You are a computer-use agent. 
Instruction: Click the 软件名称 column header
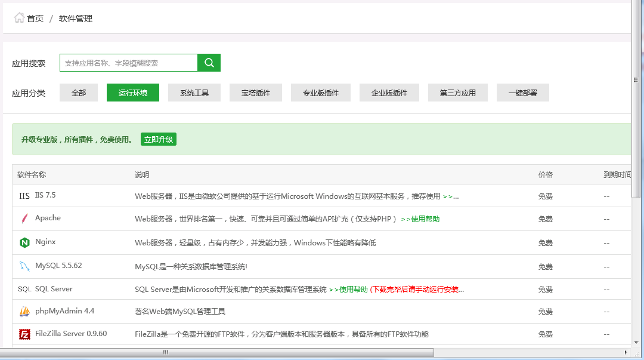32,174
